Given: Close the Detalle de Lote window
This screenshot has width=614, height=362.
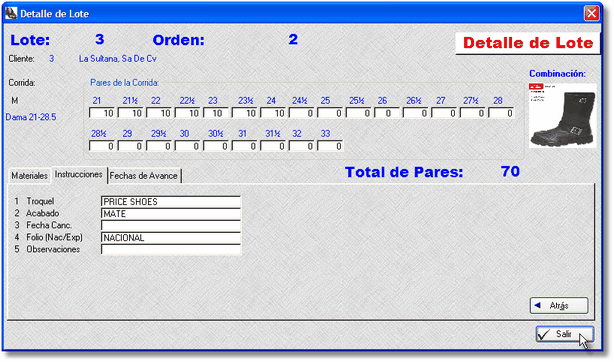Looking at the screenshot, I should coord(591,13).
